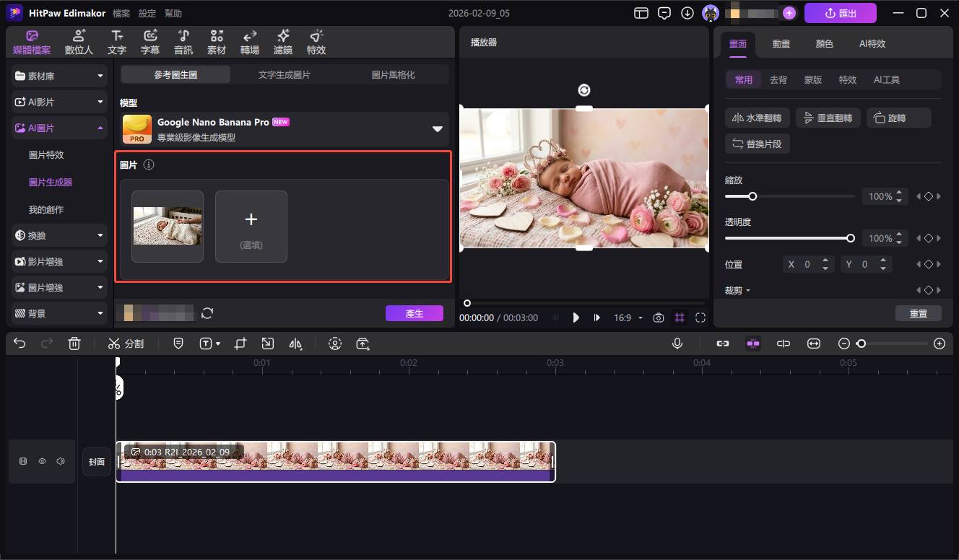The width and height of the screenshot is (959, 560).
Task: Click the 產生 generate button
Action: 415,312
